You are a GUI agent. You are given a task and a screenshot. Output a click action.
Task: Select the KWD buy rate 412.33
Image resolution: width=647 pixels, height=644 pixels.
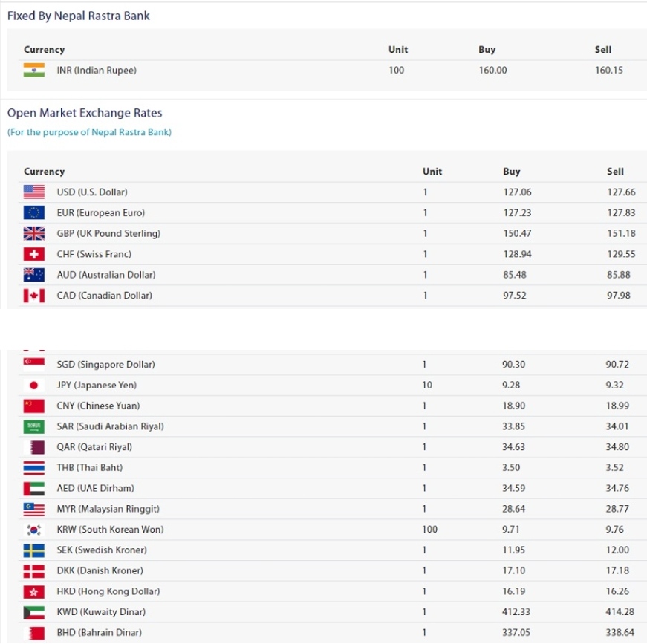click(x=516, y=612)
